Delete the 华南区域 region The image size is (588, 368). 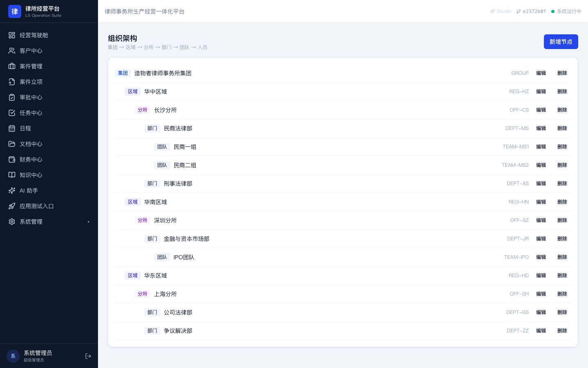[562, 202]
